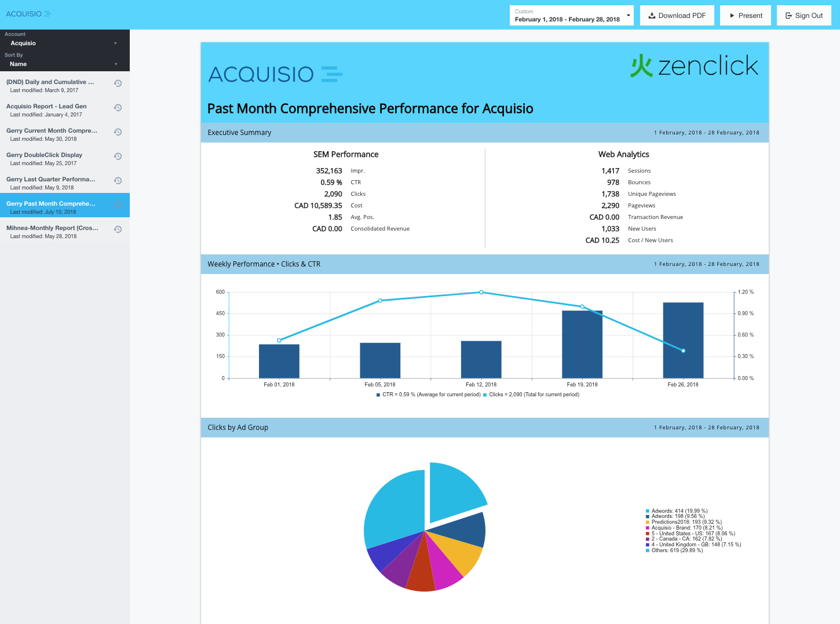Viewport: 840px width, 624px height.
Task: Open history for Gerry Last Quarter Performance report
Action: coord(118,181)
